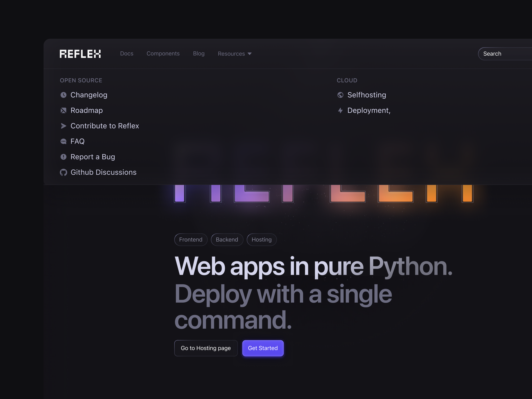Open the Selfhosting entry under CLOUD
The width and height of the screenshot is (532, 399).
click(x=367, y=95)
